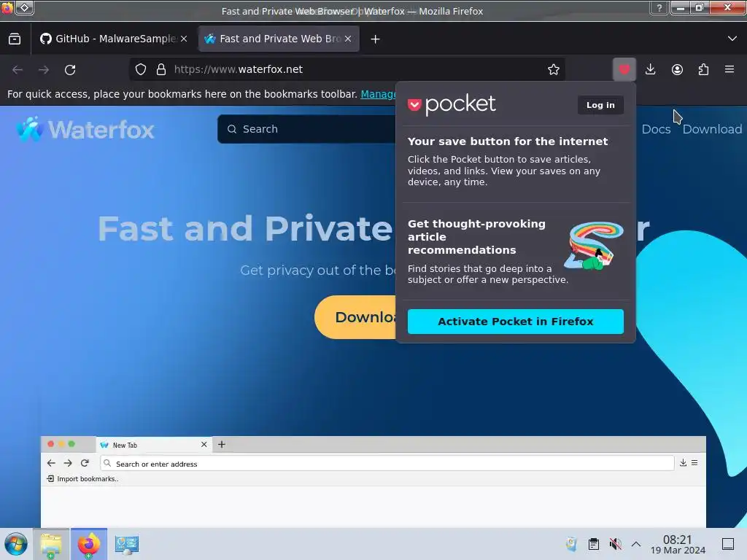Image resolution: width=747 pixels, height=560 pixels.
Task: Expand the list all tabs chevron
Action: tap(732, 39)
